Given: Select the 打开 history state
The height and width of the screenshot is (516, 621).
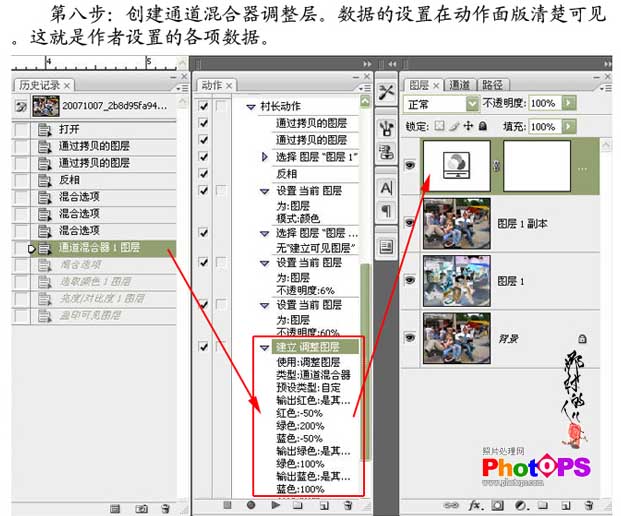Looking at the screenshot, I should click(x=70, y=129).
